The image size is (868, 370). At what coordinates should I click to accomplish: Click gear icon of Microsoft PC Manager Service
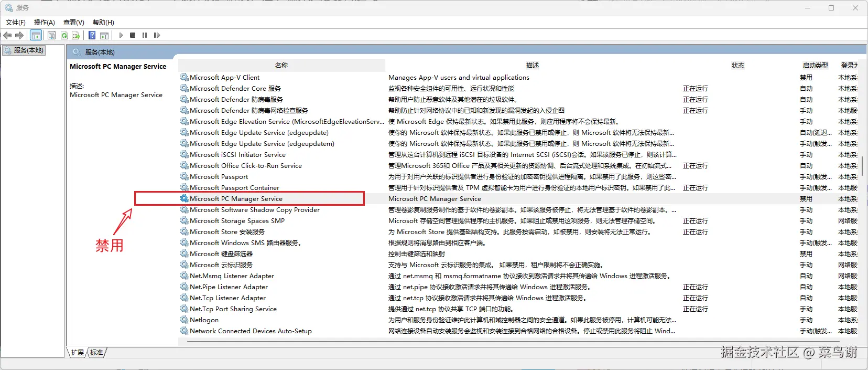click(185, 198)
